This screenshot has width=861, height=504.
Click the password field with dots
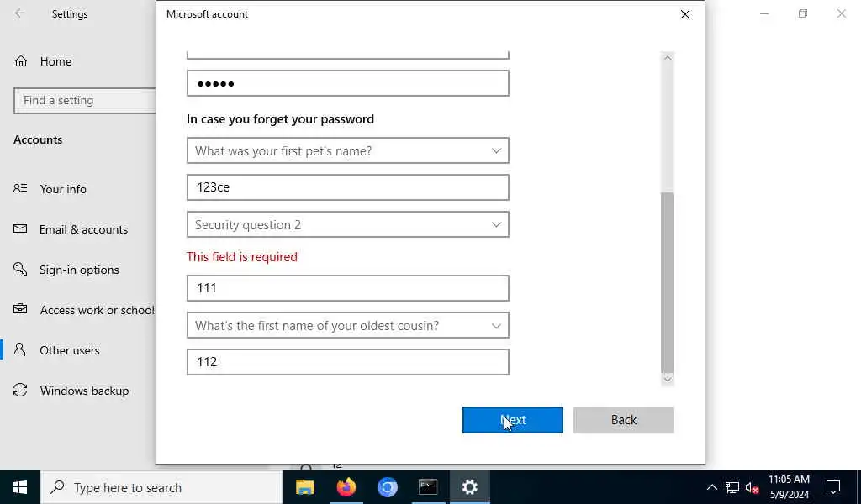click(347, 83)
